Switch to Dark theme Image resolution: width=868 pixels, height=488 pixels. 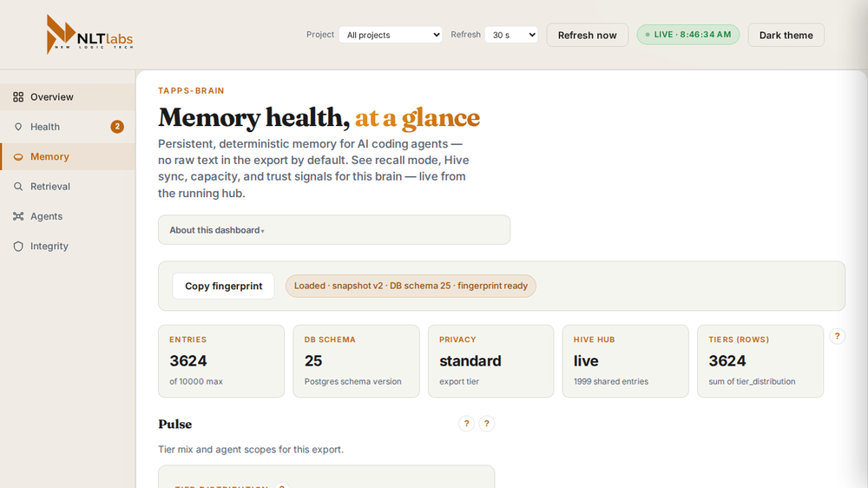coord(786,35)
